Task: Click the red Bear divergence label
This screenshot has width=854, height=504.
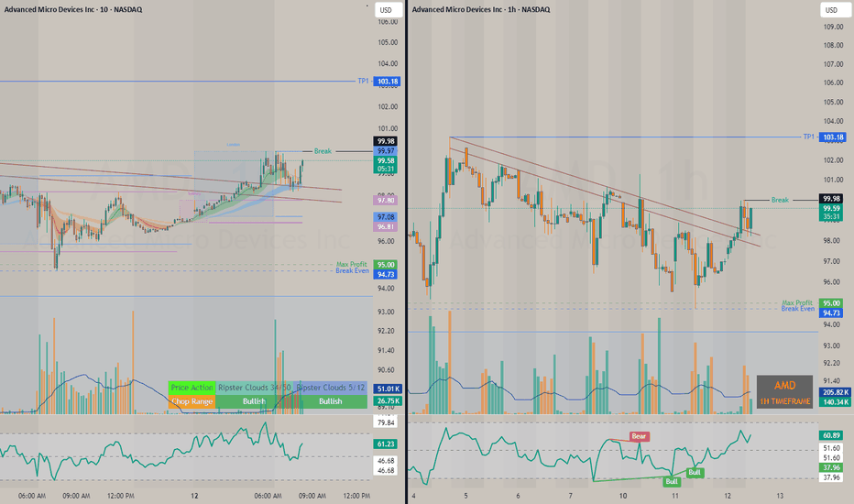Action: [639, 436]
